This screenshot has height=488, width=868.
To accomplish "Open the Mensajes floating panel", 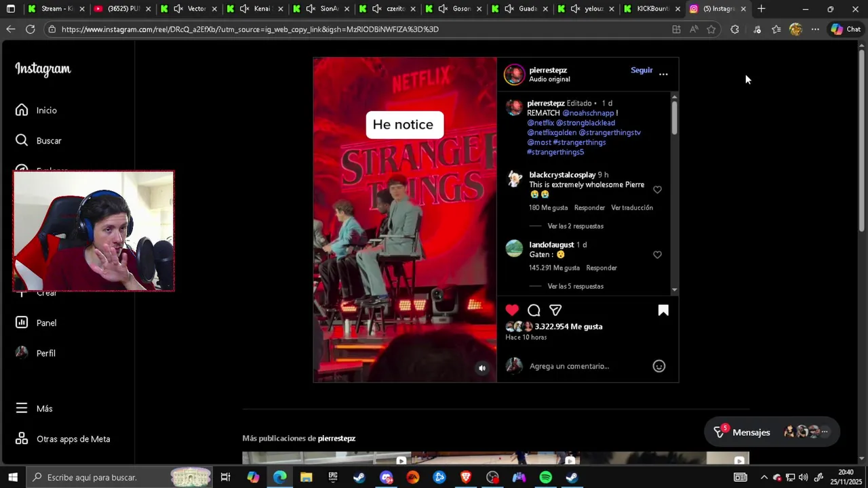I will (x=771, y=432).
